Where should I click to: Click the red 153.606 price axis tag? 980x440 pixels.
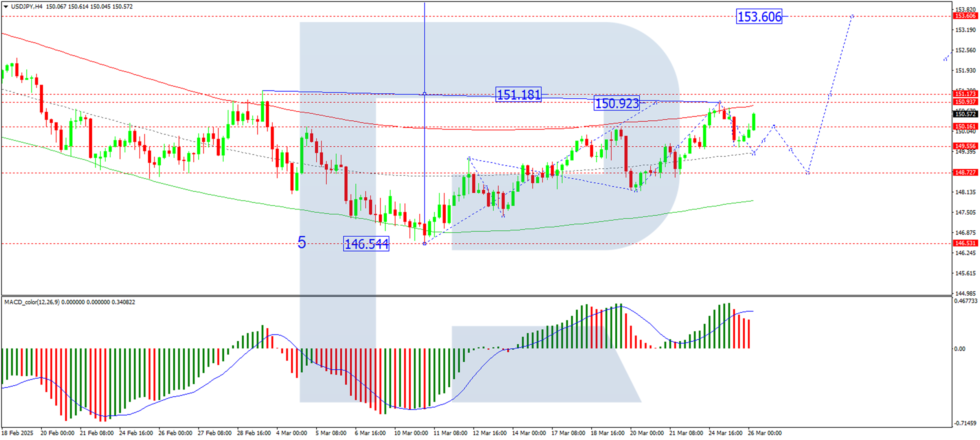pyautogui.click(x=965, y=16)
